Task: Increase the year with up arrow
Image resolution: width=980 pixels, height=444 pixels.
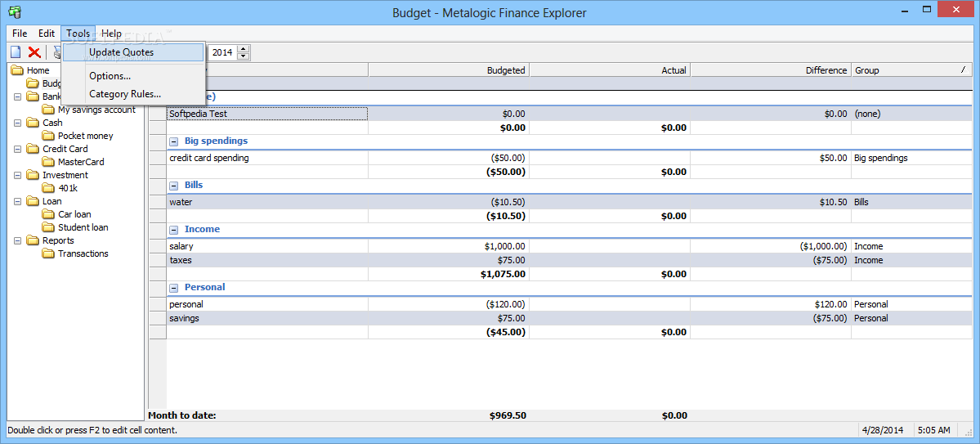Action: 244,49
